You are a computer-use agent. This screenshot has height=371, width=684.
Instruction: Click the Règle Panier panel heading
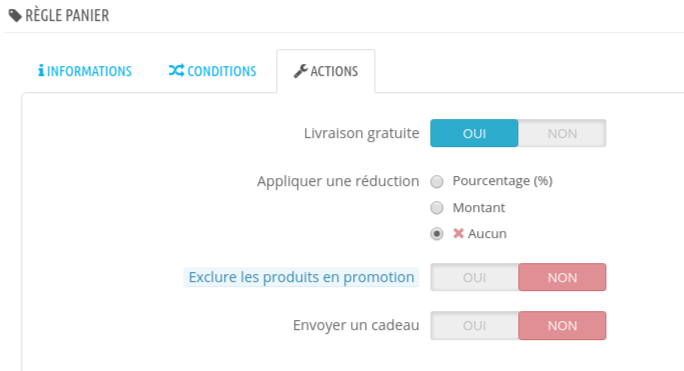67,16
